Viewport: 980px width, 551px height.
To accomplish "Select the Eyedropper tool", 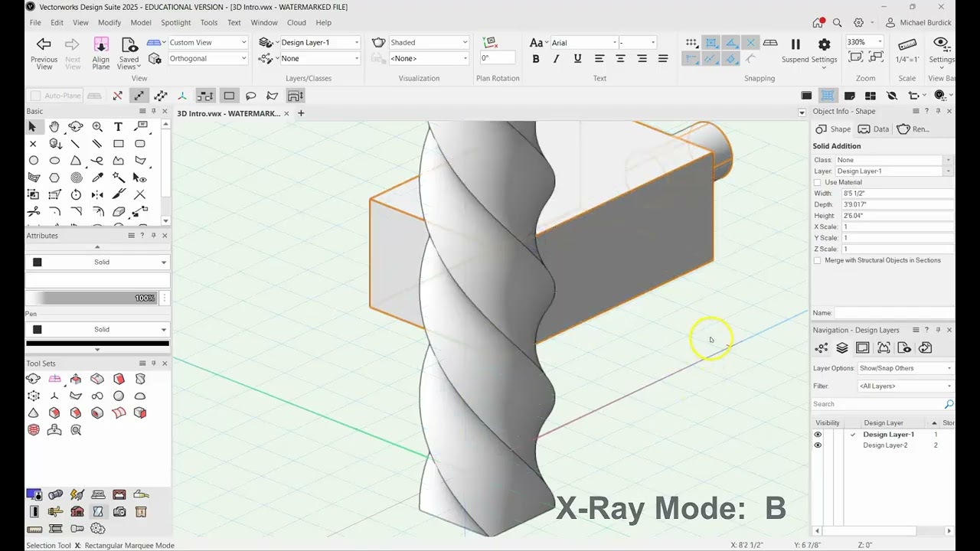I will (x=97, y=178).
